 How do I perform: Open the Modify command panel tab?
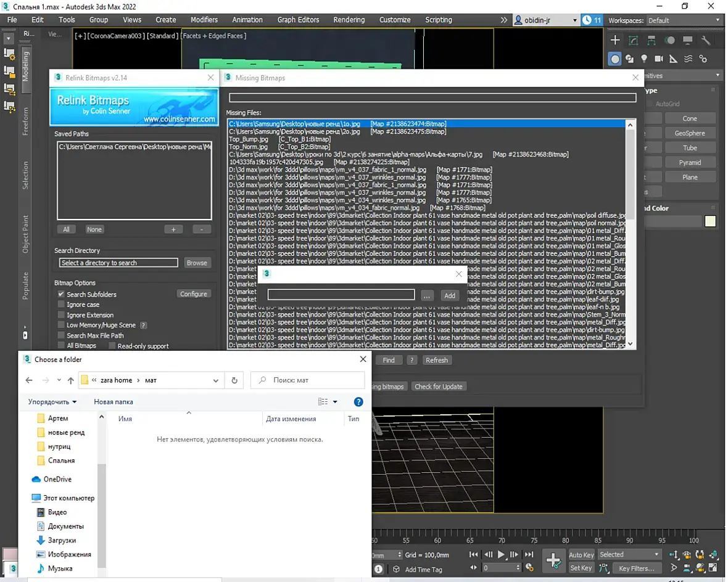tap(633, 40)
